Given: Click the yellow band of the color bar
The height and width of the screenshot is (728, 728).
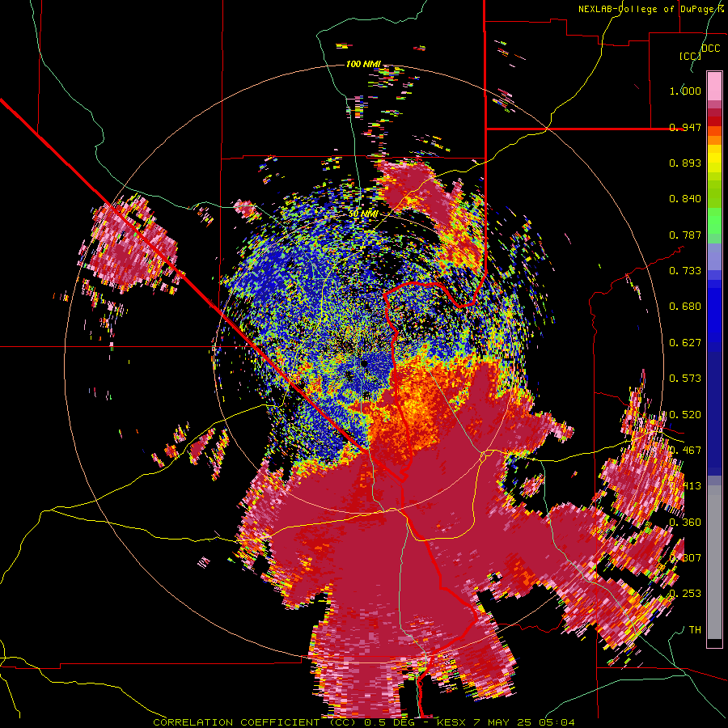Looking at the screenshot, I should [x=714, y=159].
